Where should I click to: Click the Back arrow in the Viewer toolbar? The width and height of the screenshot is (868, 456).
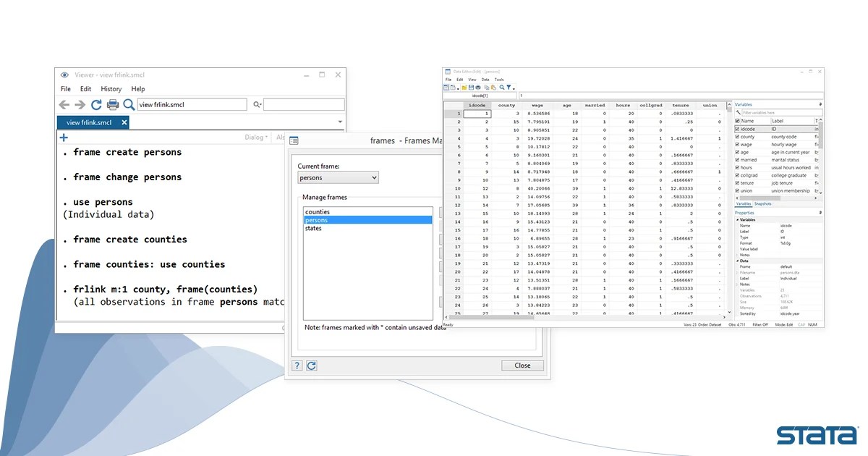click(x=64, y=104)
